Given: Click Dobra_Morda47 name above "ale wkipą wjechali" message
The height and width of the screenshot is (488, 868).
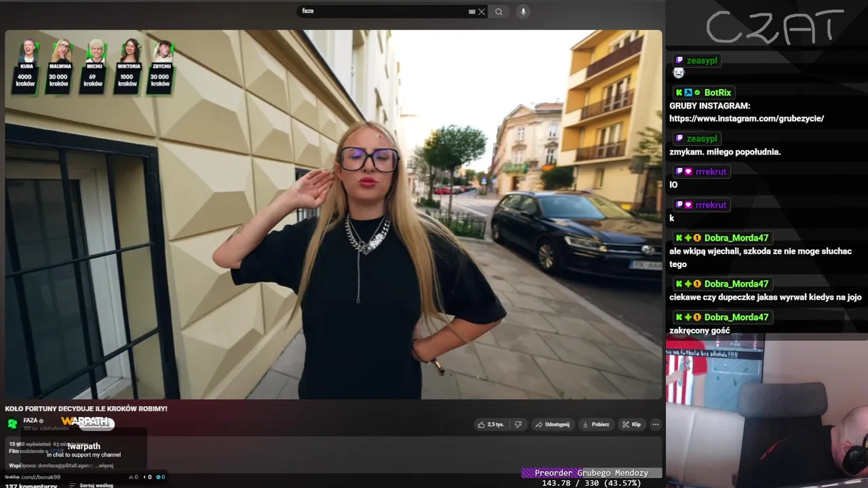Looking at the screenshot, I should pyautogui.click(x=736, y=238).
